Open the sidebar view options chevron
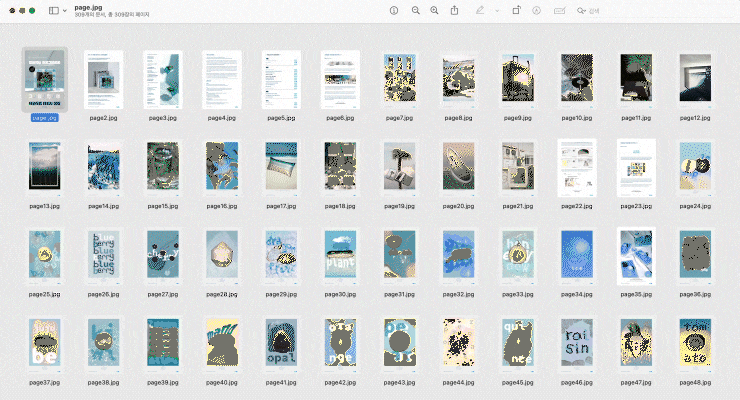Image resolution: width=740 pixels, height=400 pixels. (x=65, y=10)
